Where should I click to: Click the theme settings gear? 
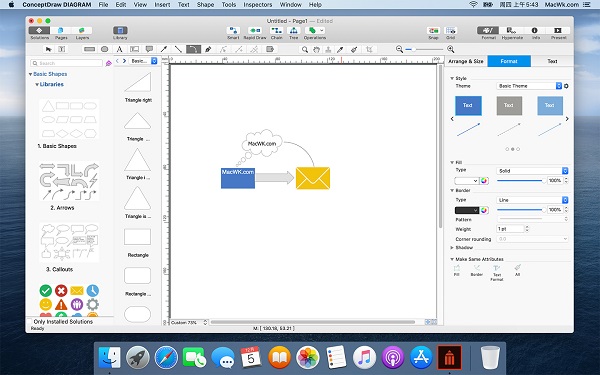[566, 86]
